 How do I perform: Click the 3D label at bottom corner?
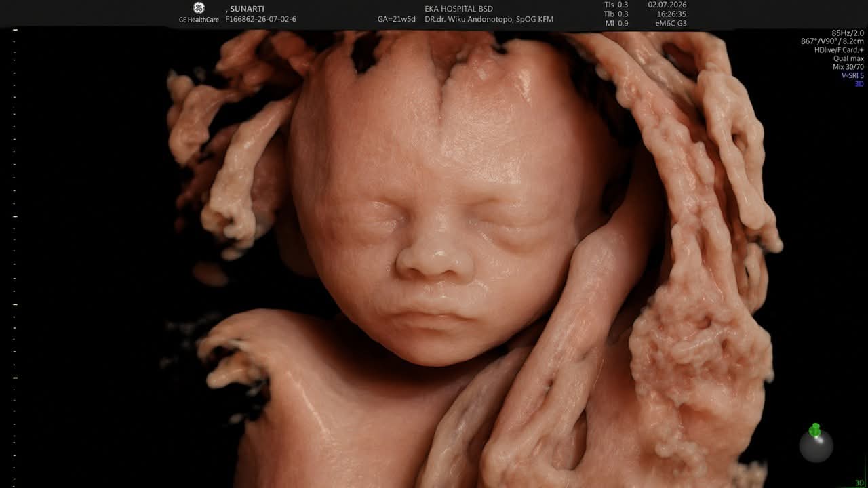[859, 483]
